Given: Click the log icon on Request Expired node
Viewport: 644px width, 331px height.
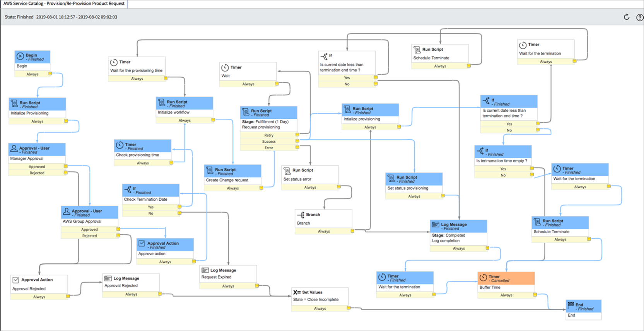Looking at the screenshot, I should pyautogui.click(x=205, y=270).
